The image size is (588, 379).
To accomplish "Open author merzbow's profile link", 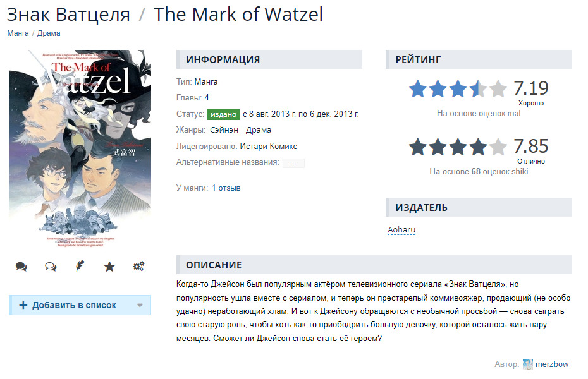I will [x=551, y=364].
